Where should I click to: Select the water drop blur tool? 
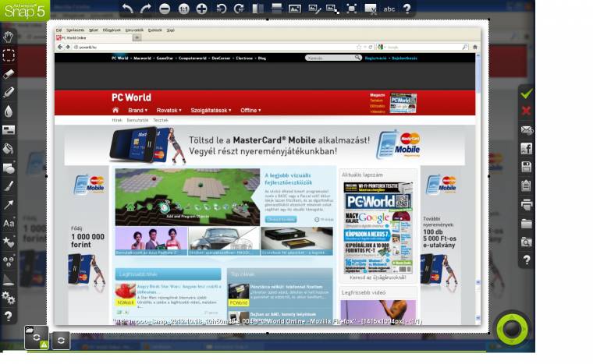[9, 111]
